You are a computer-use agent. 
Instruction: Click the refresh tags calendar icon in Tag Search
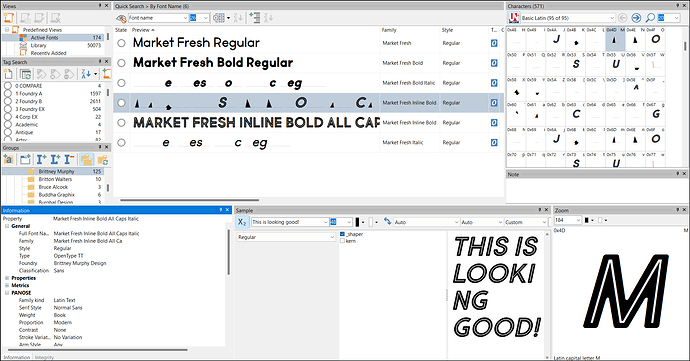[x=26, y=74]
